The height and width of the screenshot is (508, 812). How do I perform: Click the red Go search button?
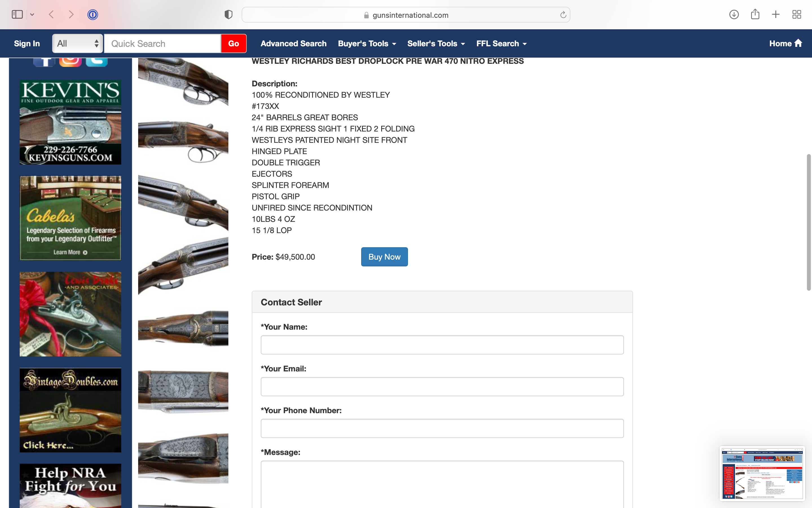click(x=233, y=43)
